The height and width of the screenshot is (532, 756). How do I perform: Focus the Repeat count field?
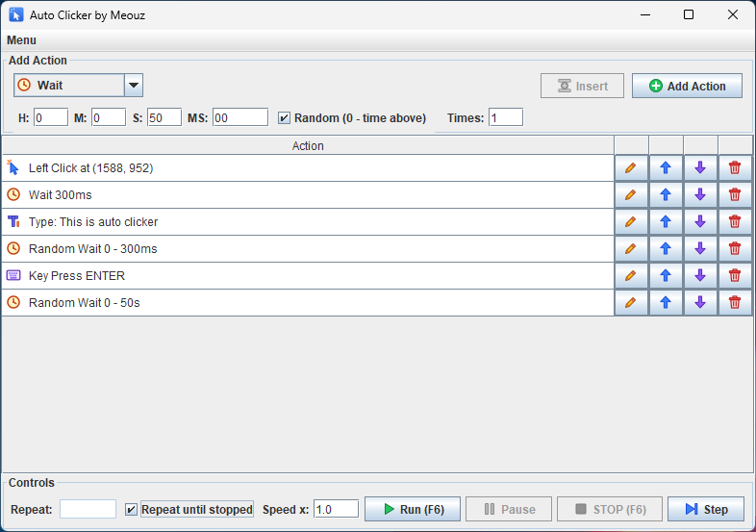[x=88, y=509]
